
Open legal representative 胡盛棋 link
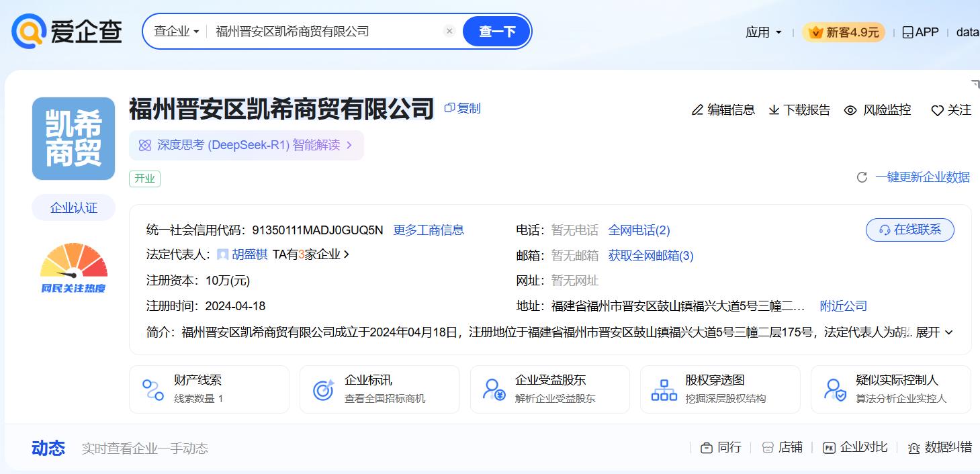249,255
